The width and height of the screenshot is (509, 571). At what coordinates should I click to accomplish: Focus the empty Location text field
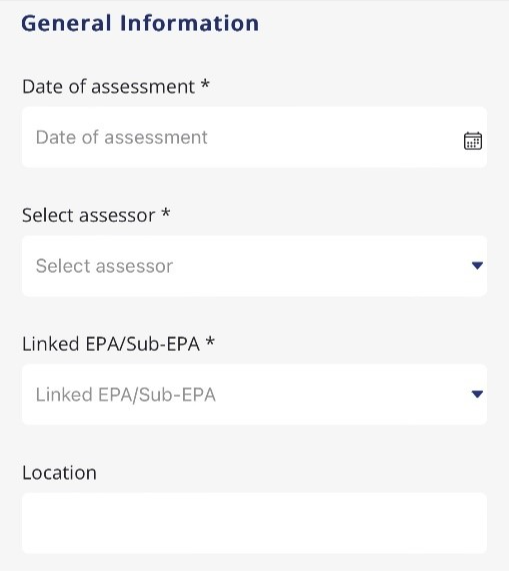[254, 523]
